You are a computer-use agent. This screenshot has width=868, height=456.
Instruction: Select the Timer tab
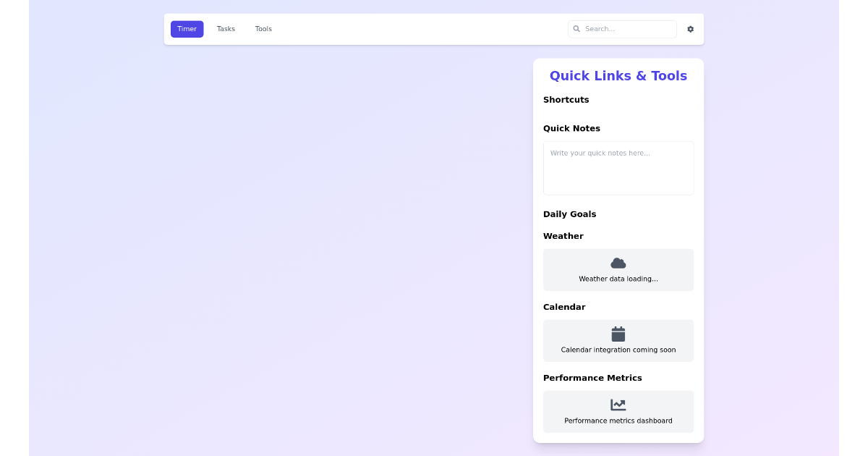pyautogui.click(x=187, y=29)
